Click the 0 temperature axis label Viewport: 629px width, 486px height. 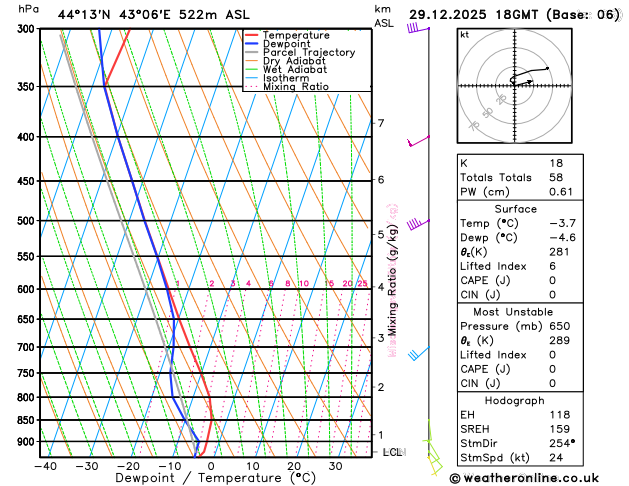[x=211, y=466]
